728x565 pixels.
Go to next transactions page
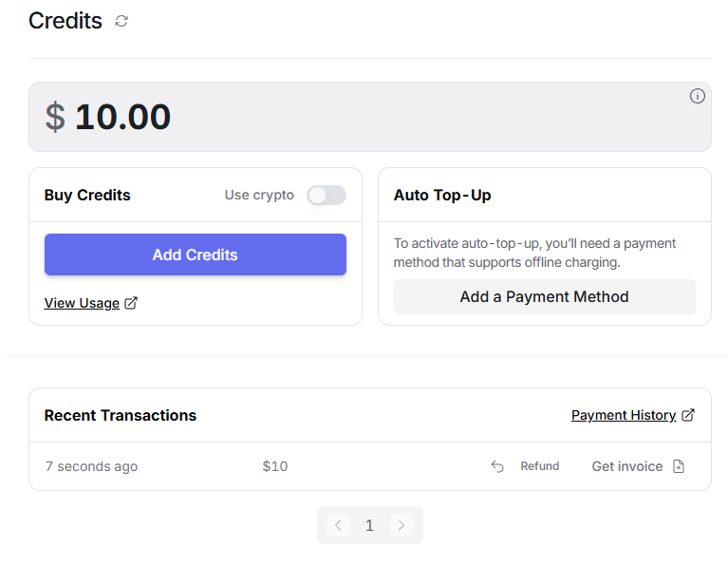click(401, 525)
